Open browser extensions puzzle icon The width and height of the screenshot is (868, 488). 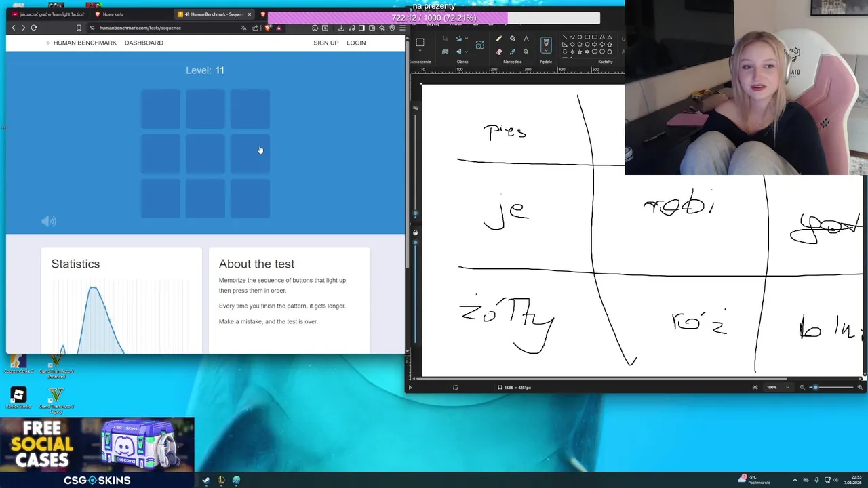(x=315, y=28)
